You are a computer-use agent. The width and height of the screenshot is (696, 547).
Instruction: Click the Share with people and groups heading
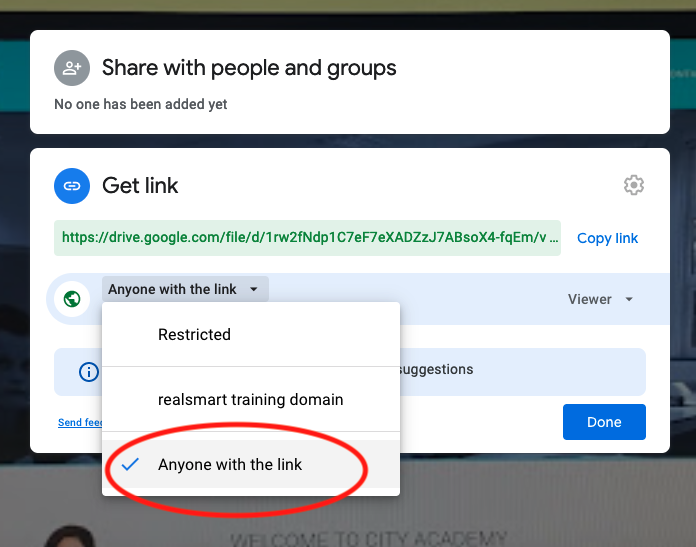click(249, 68)
